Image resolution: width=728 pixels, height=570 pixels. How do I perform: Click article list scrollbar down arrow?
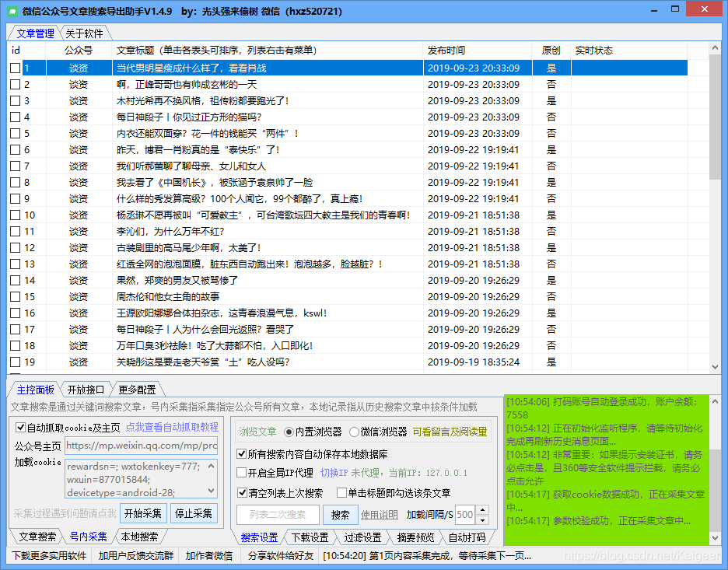pyautogui.click(x=715, y=367)
